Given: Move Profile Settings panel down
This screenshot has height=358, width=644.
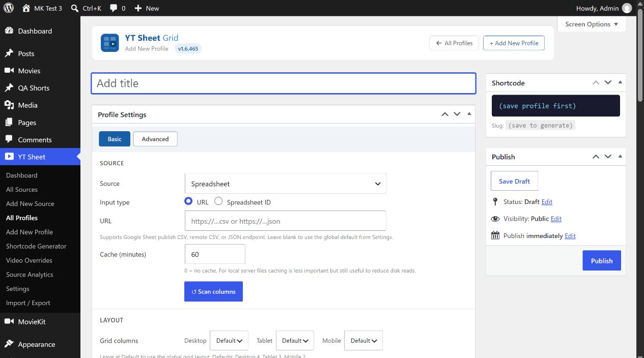Looking at the screenshot, I should point(457,114).
